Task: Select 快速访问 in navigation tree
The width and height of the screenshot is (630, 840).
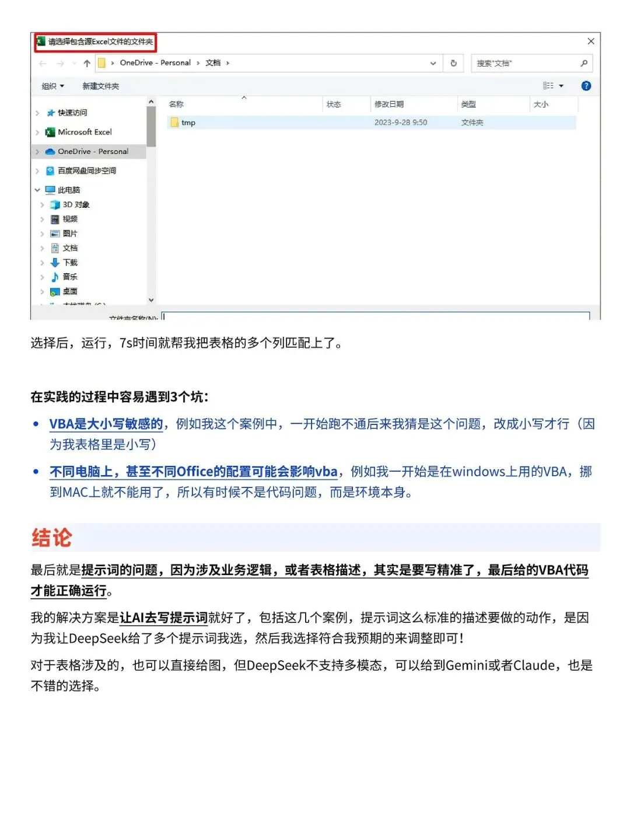Action: [x=72, y=113]
